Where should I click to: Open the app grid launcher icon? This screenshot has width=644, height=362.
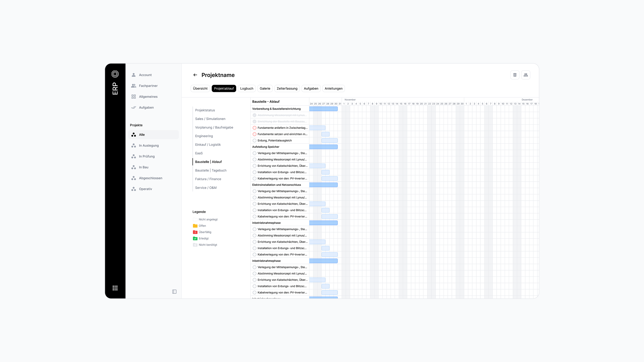115,288
